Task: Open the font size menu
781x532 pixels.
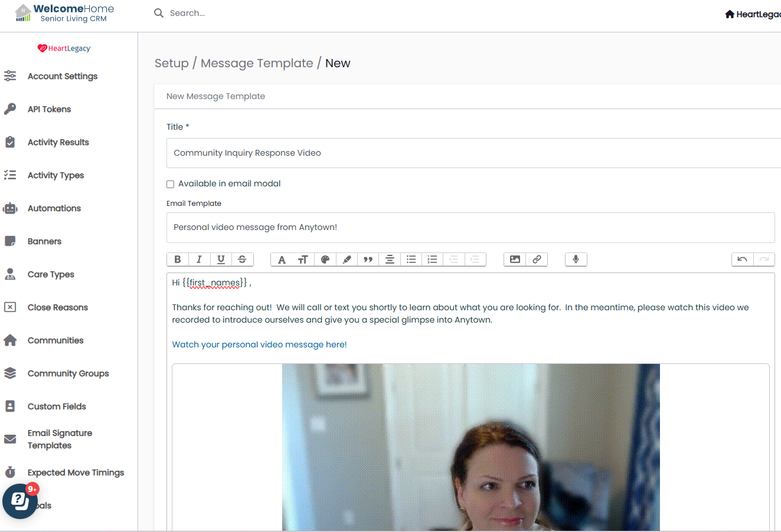Action: [303, 260]
